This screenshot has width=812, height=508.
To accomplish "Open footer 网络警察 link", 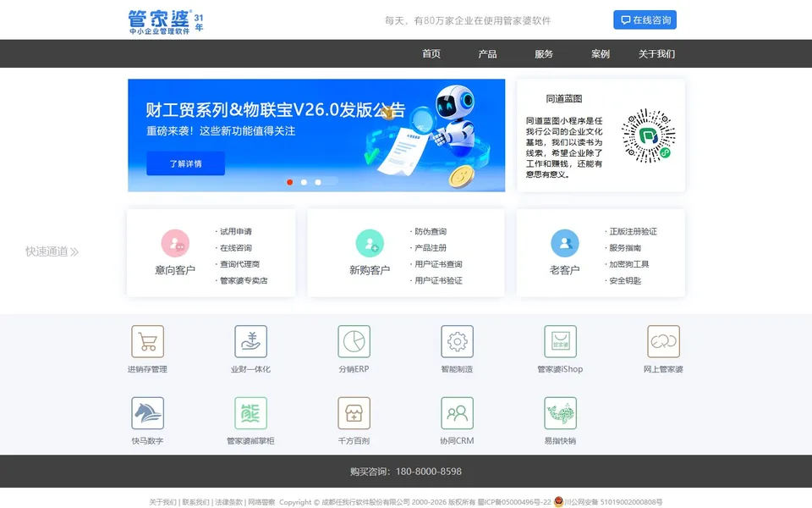I will [x=261, y=502].
